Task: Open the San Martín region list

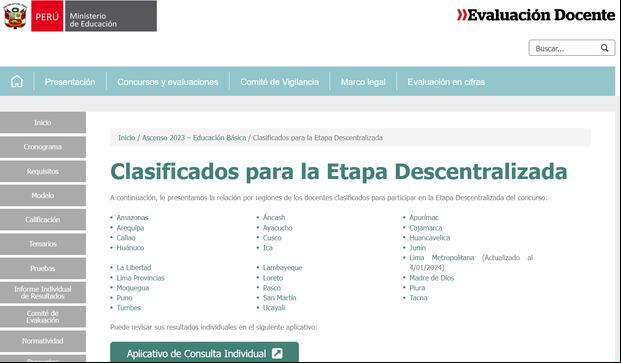Action: point(280,298)
